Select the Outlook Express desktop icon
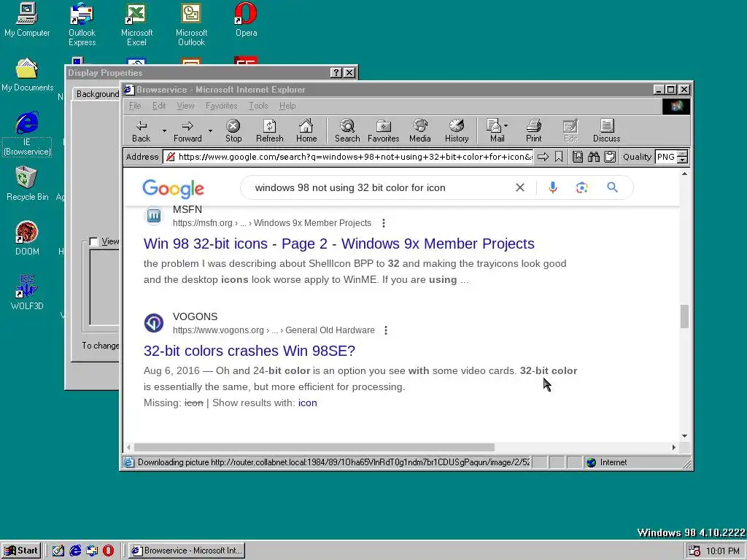The height and width of the screenshot is (560, 747). click(82, 24)
